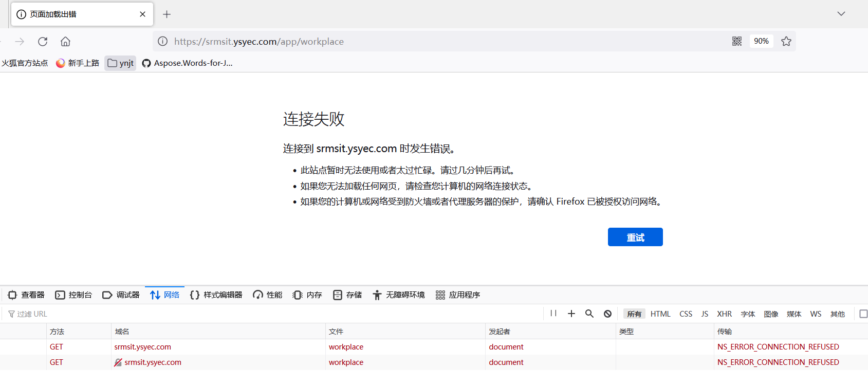Open network search with magnifier icon
Viewport: 868px width, 386px height.
point(589,314)
